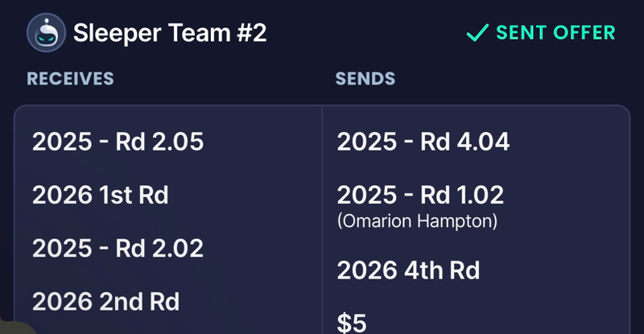Click the divider between receives and sends
Image resolution: width=644 pixels, height=334 pixels.
pos(322,220)
